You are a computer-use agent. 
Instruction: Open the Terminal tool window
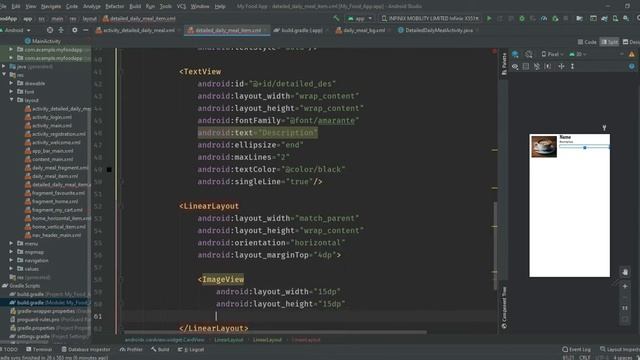pyautogui.click(x=39, y=349)
